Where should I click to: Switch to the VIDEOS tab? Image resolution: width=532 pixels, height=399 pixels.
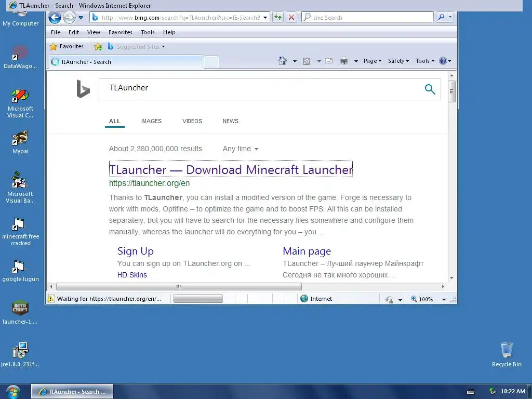pos(192,121)
